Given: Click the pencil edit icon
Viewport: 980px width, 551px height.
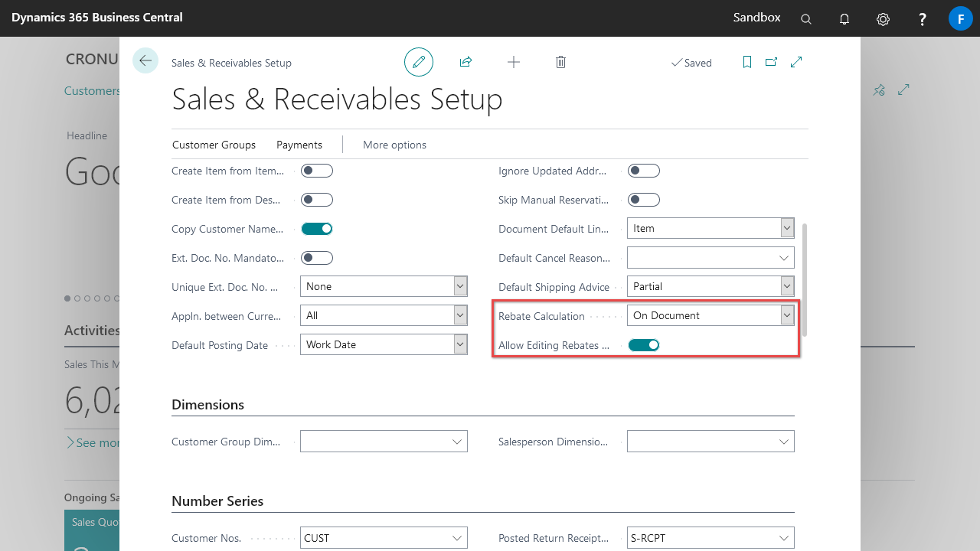Looking at the screenshot, I should (419, 62).
